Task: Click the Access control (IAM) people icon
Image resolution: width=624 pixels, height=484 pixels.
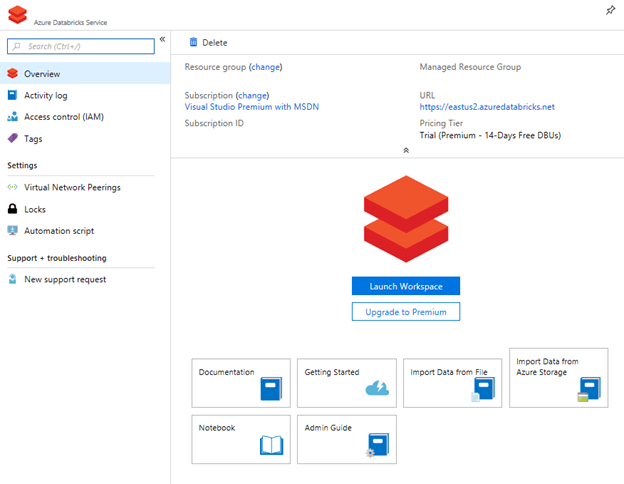Action: pyautogui.click(x=12, y=117)
